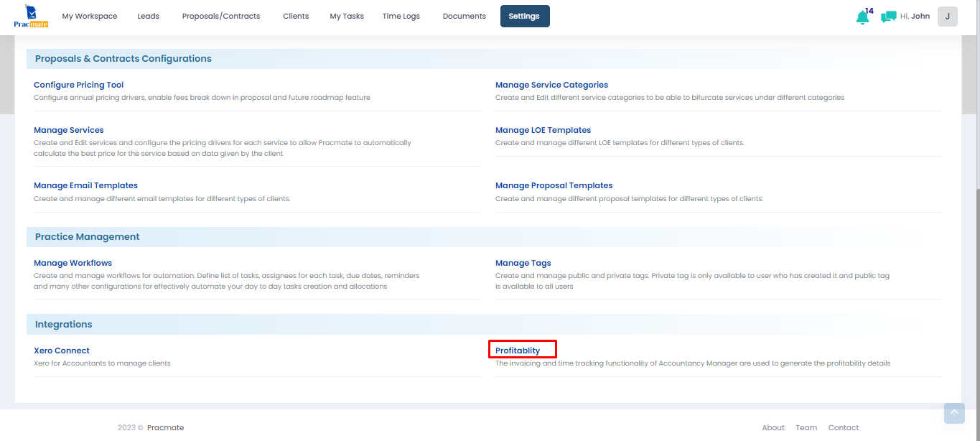
Task: Open Xero Connect integration
Action: [62, 351]
